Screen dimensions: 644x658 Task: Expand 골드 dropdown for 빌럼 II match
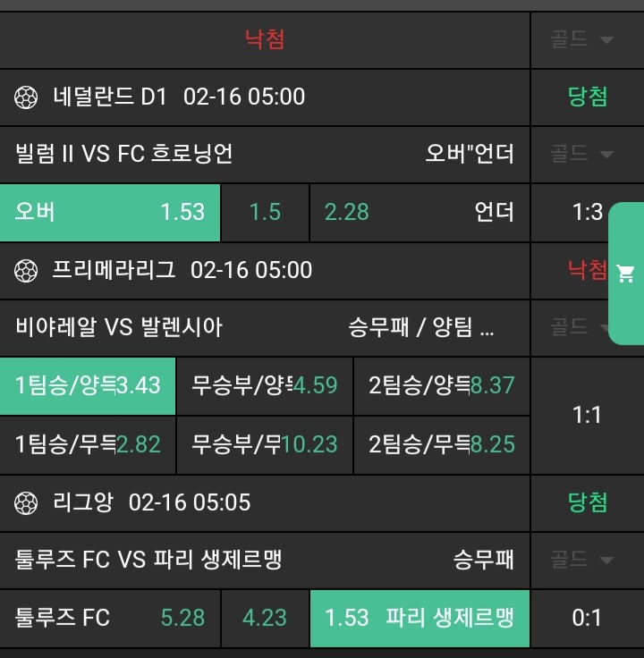pyautogui.click(x=581, y=154)
